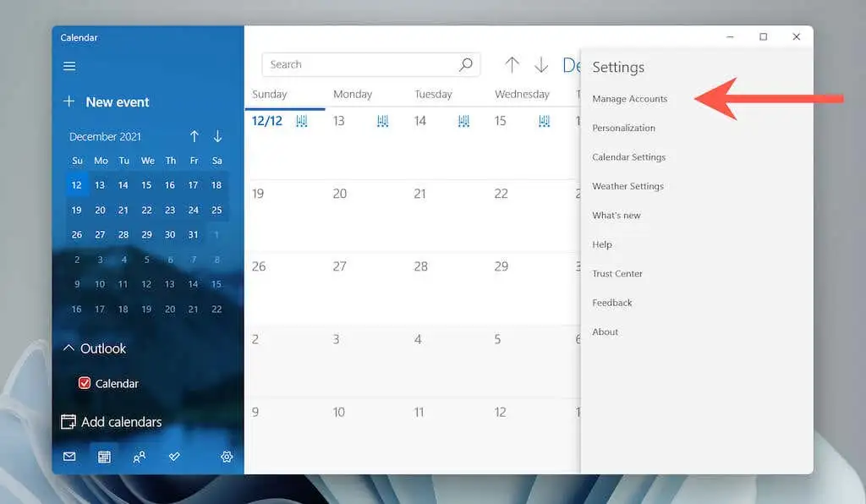Minimize the Calendar window

730,37
